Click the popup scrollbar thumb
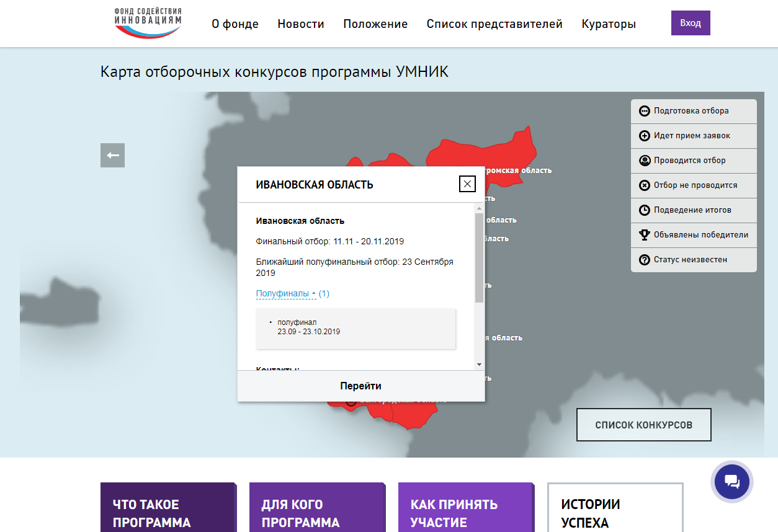Image resolution: width=778 pixels, height=532 pixels. pos(479,257)
